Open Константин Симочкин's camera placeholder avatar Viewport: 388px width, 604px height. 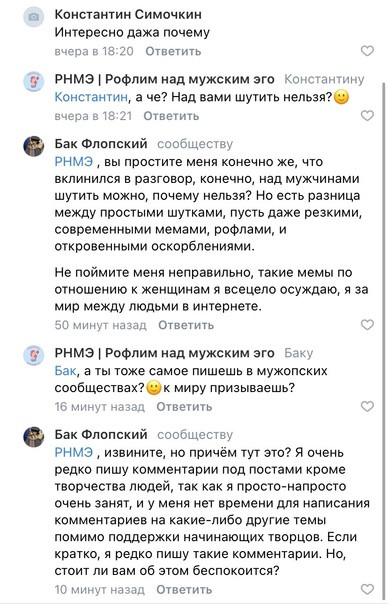point(34,17)
